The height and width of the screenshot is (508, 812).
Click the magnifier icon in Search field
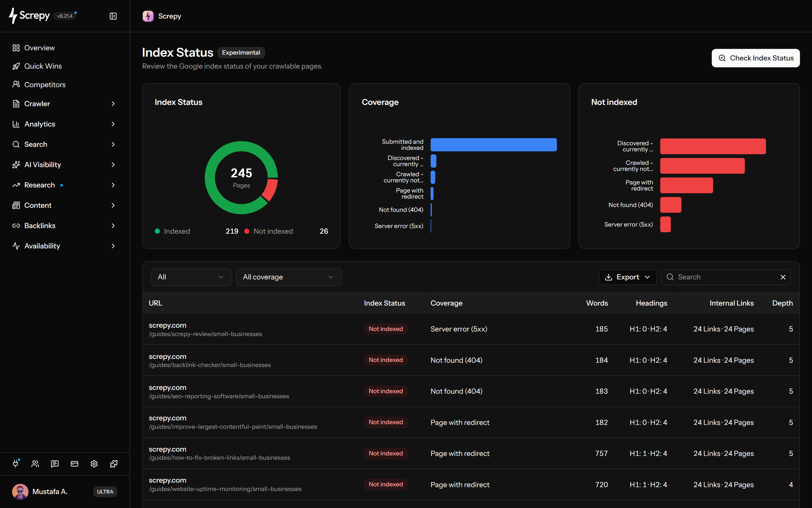(670, 277)
